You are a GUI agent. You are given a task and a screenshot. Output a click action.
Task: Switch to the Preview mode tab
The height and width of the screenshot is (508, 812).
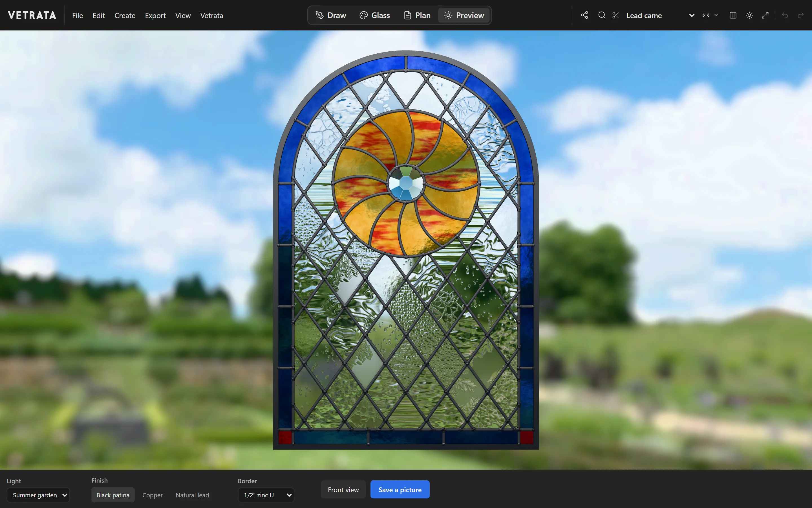click(464, 16)
